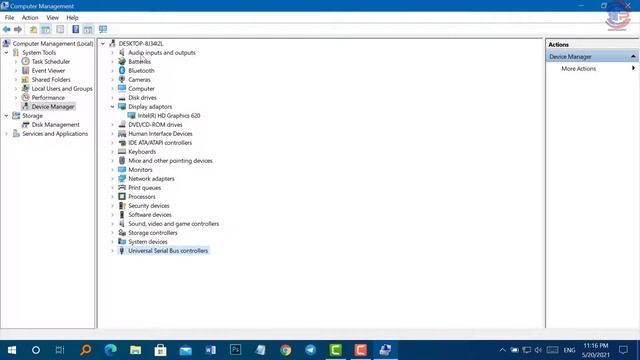Click the Print queues printer icon
The image size is (640, 360).
coord(122,187)
